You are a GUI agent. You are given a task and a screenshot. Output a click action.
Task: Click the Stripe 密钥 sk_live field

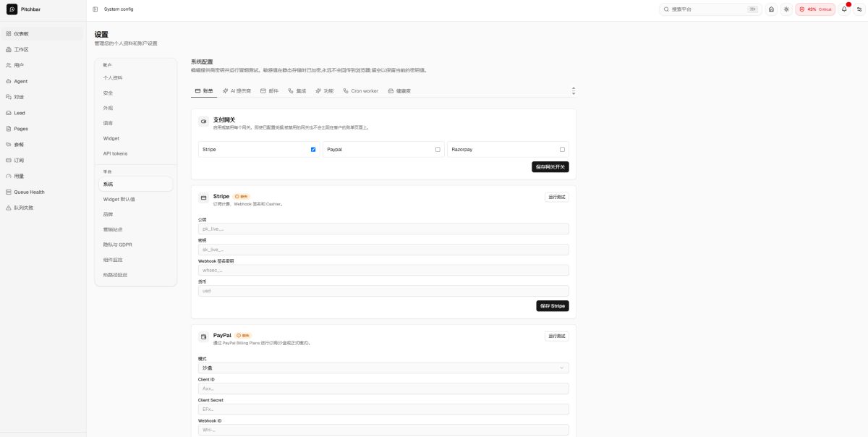coord(383,250)
